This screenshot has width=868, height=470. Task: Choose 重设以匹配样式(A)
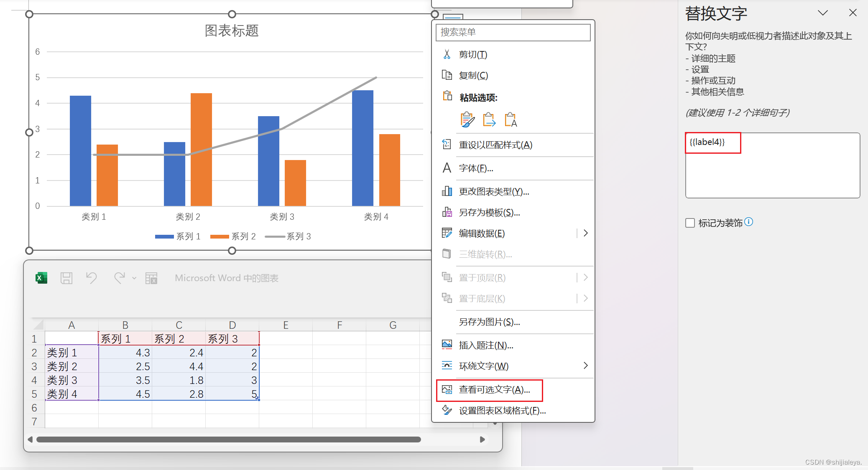coord(495,145)
